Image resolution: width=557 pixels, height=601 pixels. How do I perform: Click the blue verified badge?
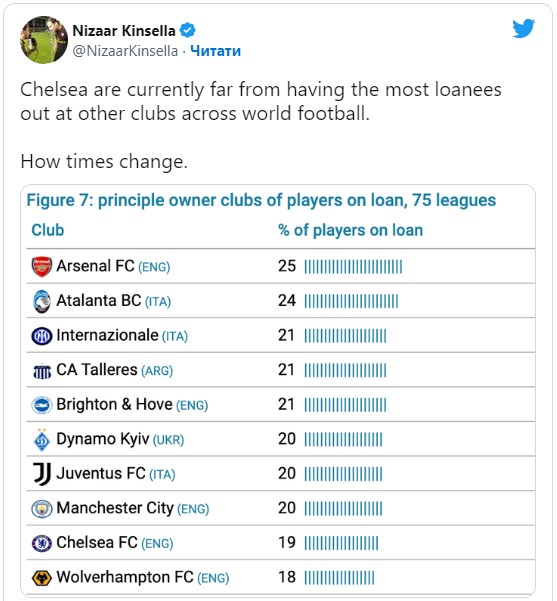187,30
